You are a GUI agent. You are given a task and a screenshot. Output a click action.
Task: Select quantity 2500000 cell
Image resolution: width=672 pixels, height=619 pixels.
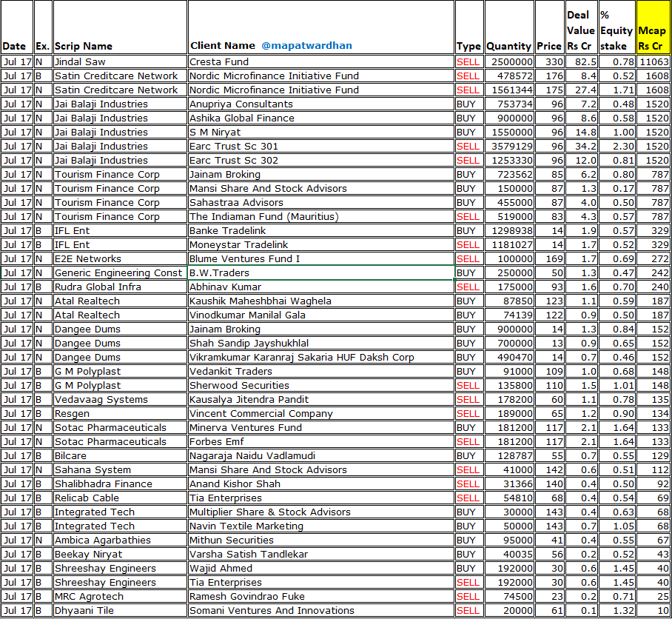510,61
